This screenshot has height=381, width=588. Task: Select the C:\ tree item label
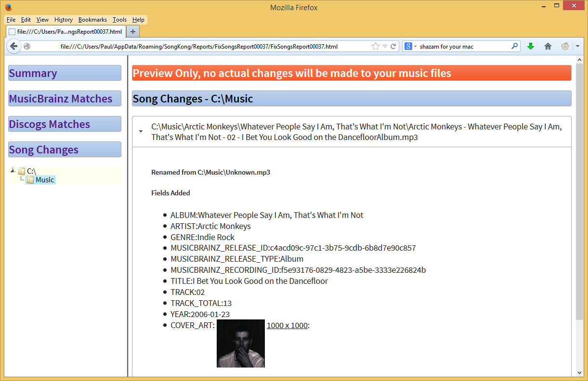31,171
